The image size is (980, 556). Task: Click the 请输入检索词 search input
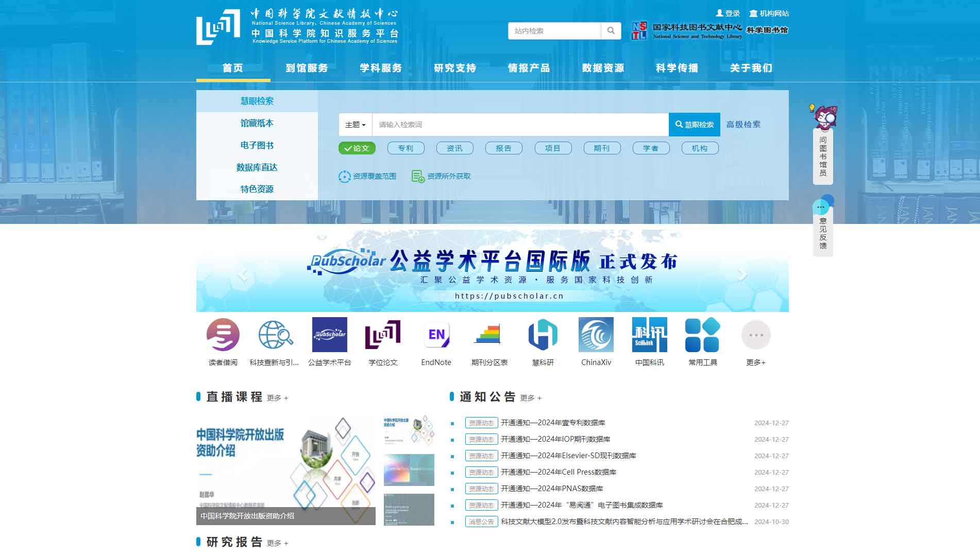click(520, 125)
